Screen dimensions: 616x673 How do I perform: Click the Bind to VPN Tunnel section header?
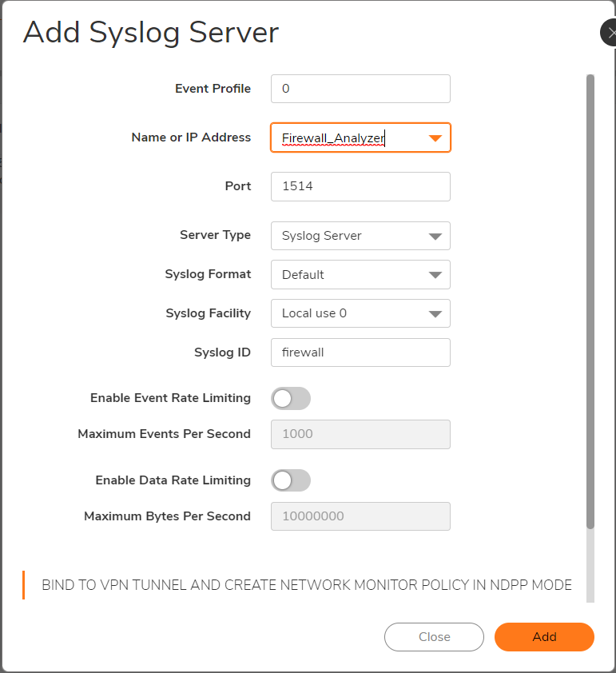coord(306,585)
